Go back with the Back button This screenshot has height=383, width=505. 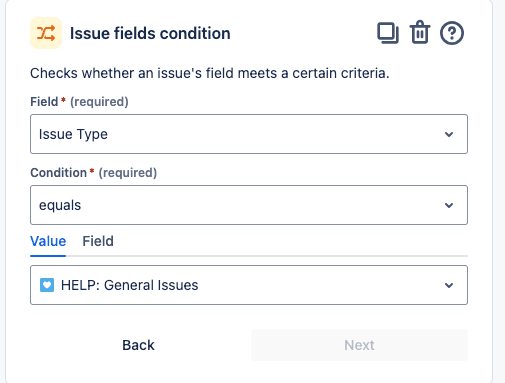point(138,345)
